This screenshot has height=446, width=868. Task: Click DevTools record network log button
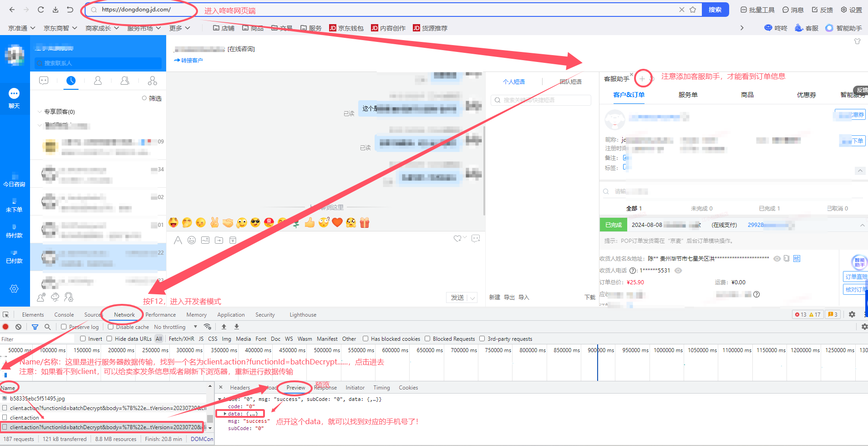pyautogui.click(x=5, y=327)
